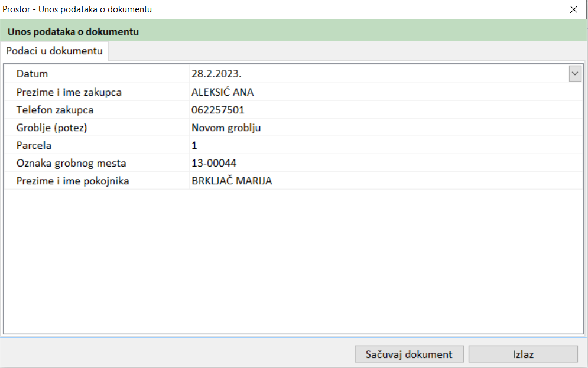Click the Telefon zakupca row label
This screenshot has width=588, height=368.
55,110
